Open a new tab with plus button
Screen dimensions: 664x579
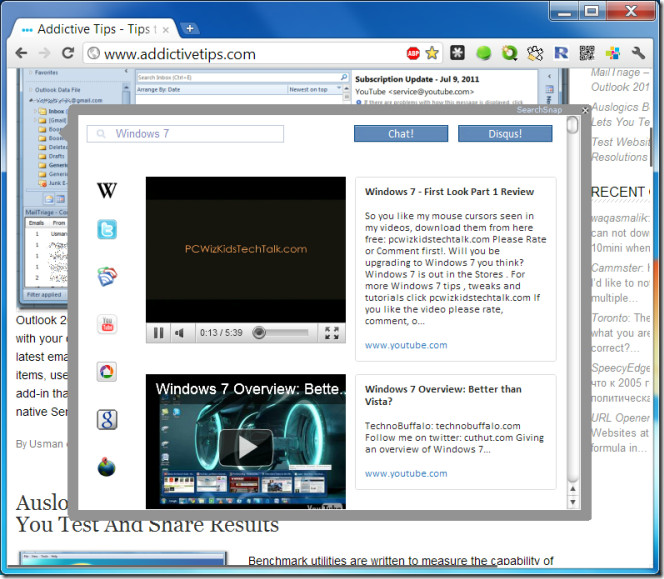click(190, 28)
